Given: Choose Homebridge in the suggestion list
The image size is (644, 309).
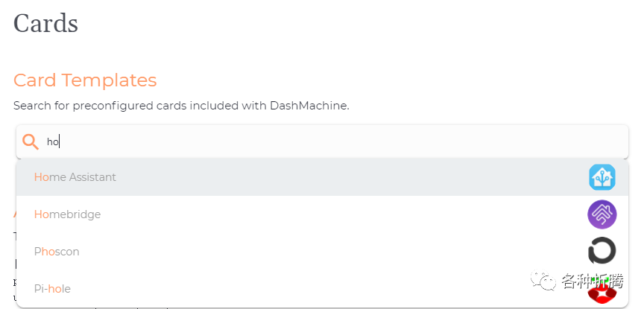Looking at the screenshot, I should point(67,214).
